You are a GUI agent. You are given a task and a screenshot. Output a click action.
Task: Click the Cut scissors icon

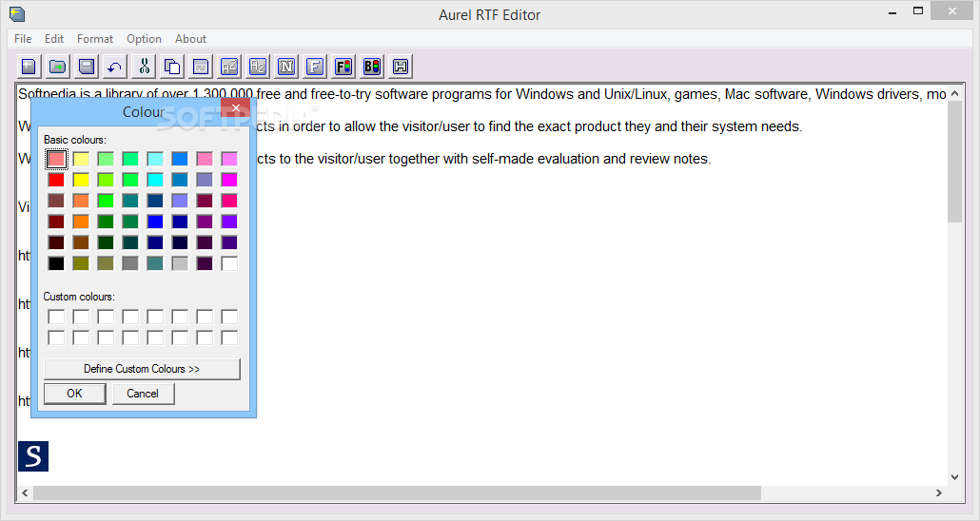point(144,67)
